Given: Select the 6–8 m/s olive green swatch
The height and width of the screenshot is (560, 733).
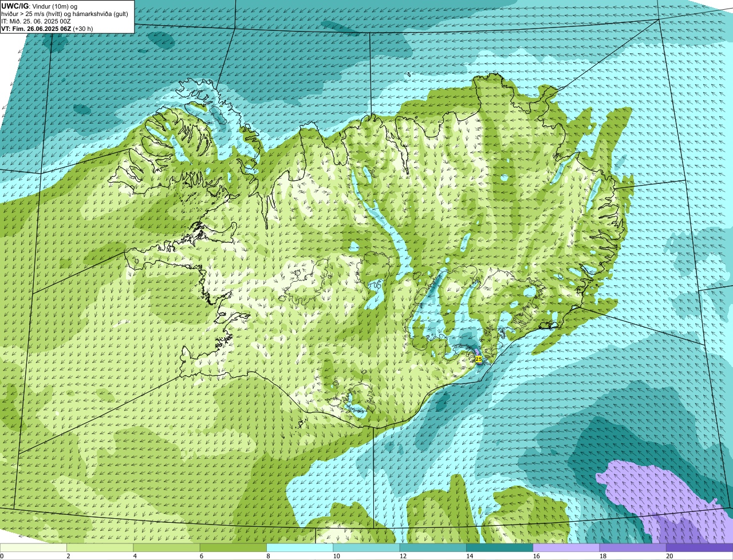Looking at the screenshot, I should pos(234,547).
